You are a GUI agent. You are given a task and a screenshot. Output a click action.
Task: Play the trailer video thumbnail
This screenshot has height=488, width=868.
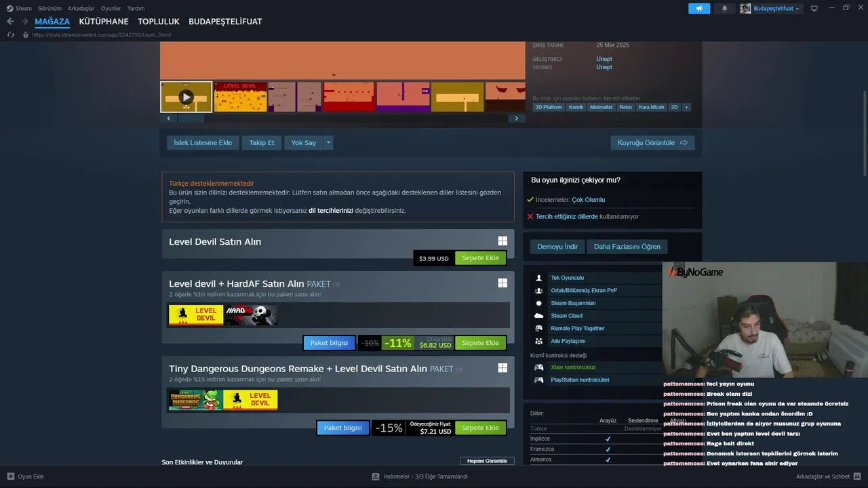(186, 97)
